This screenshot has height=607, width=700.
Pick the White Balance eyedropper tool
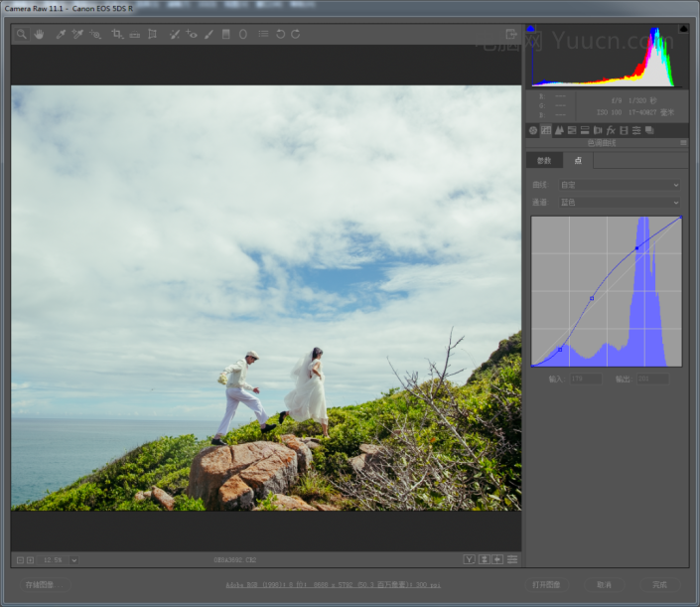(61, 34)
